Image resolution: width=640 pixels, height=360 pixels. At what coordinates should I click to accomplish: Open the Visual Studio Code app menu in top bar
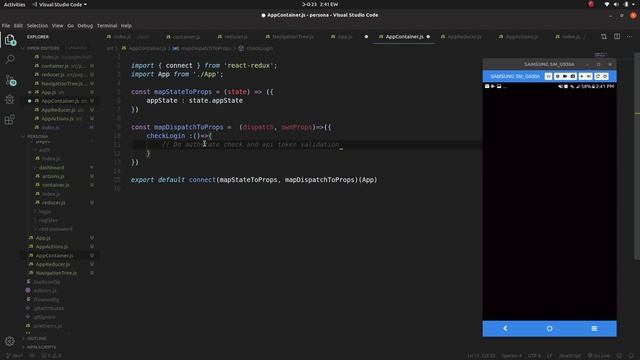point(60,4)
